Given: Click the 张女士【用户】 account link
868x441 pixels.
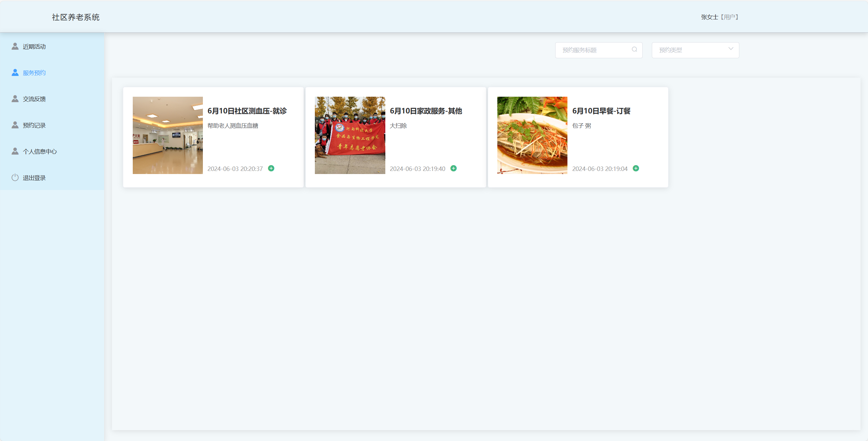Looking at the screenshot, I should [x=719, y=16].
